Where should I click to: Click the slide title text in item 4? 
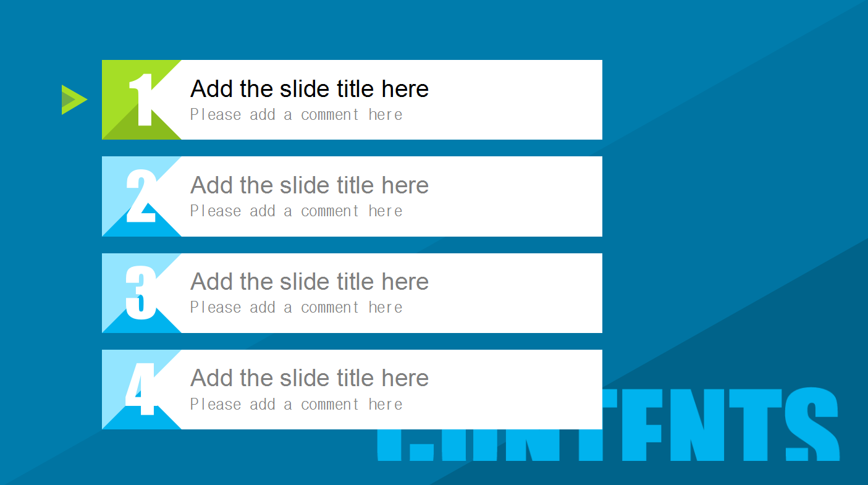pyautogui.click(x=309, y=378)
